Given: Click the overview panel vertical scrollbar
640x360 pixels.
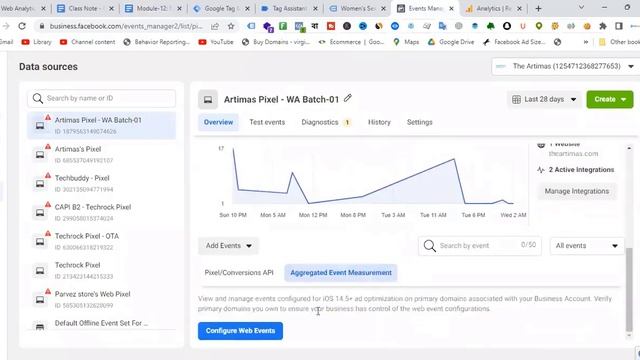Looking at the screenshot, I should [x=629, y=289].
